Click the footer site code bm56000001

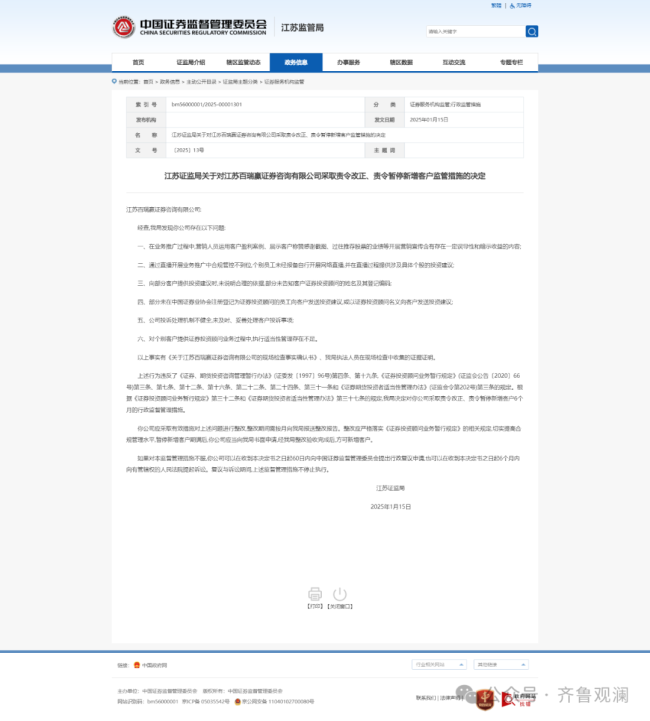pos(162,702)
